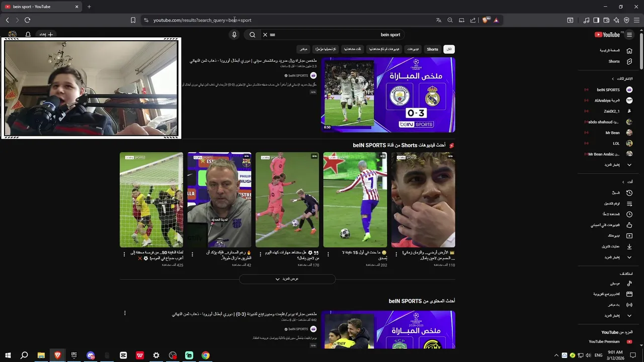The width and height of the screenshot is (644, 362).
Task: Open ZaidX2_1 subscription channel
Action: [609, 111]
